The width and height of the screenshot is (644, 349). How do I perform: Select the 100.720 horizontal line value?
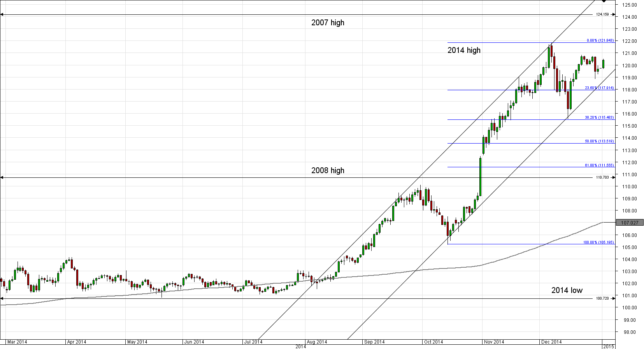point(602,298)
